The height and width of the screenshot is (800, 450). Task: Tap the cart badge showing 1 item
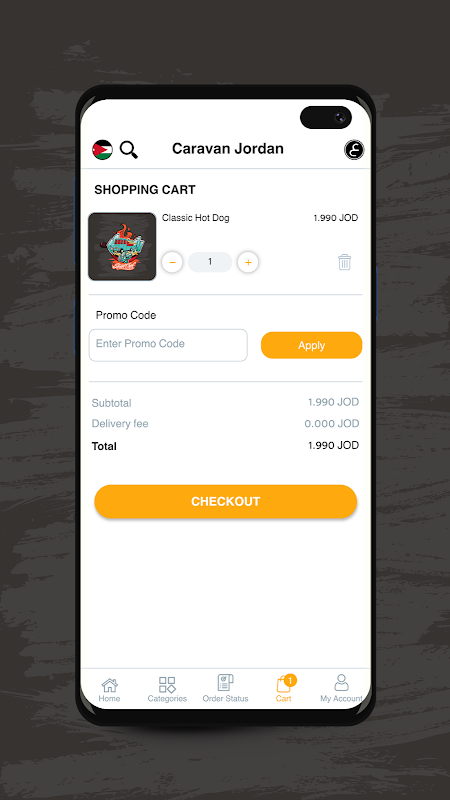[x=290, y=680]
